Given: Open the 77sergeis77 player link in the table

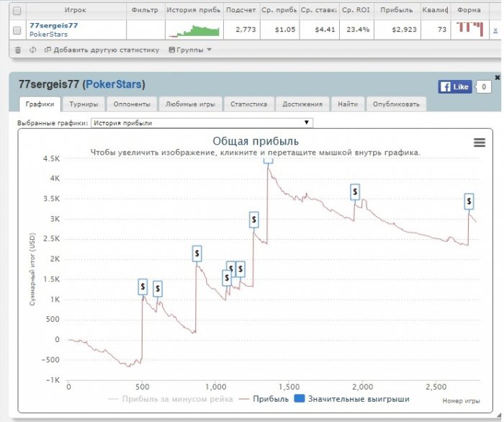Looking at the screenshot, I should [x=54, y=25].
